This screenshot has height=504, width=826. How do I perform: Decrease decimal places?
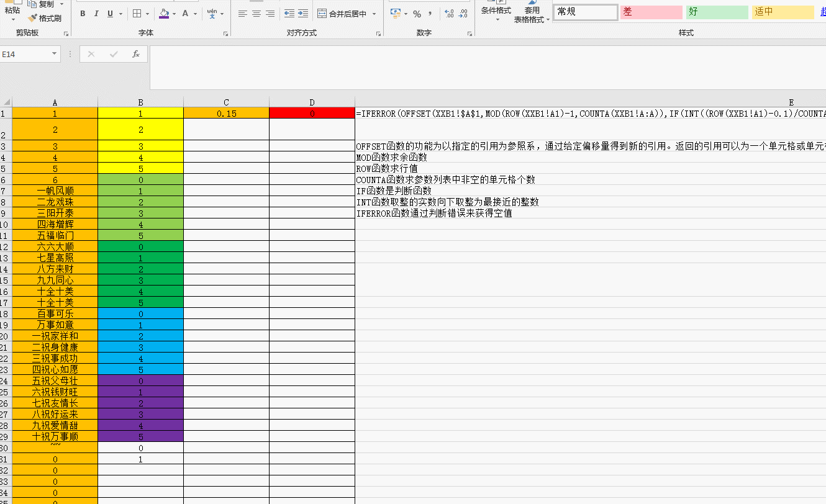pos(463,14)
